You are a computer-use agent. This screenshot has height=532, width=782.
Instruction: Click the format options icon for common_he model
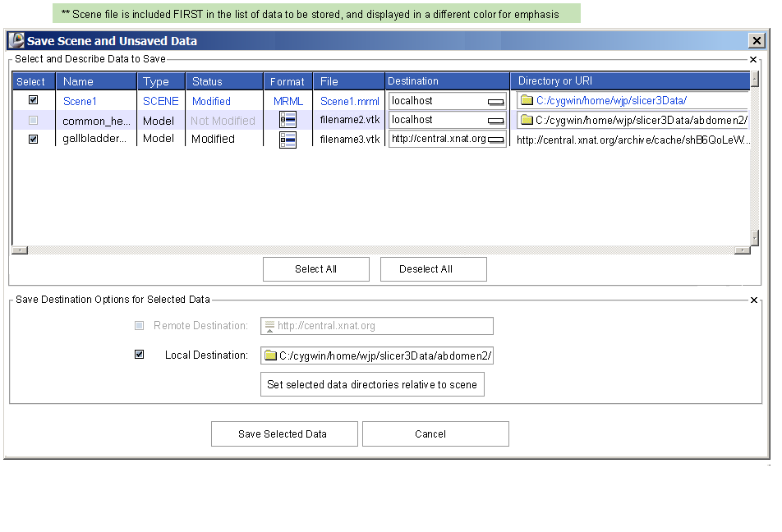pyautogui.click(x=287, y=120)
